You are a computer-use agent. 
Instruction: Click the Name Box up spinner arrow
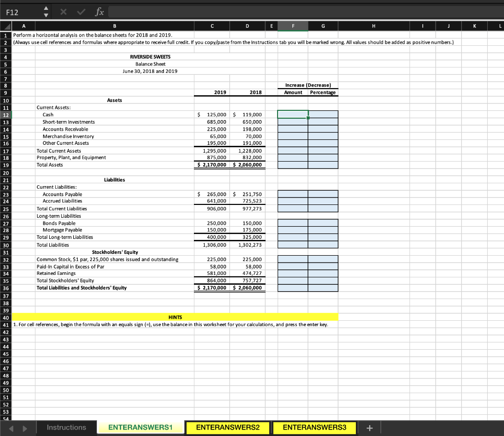[x=45, y=8]
